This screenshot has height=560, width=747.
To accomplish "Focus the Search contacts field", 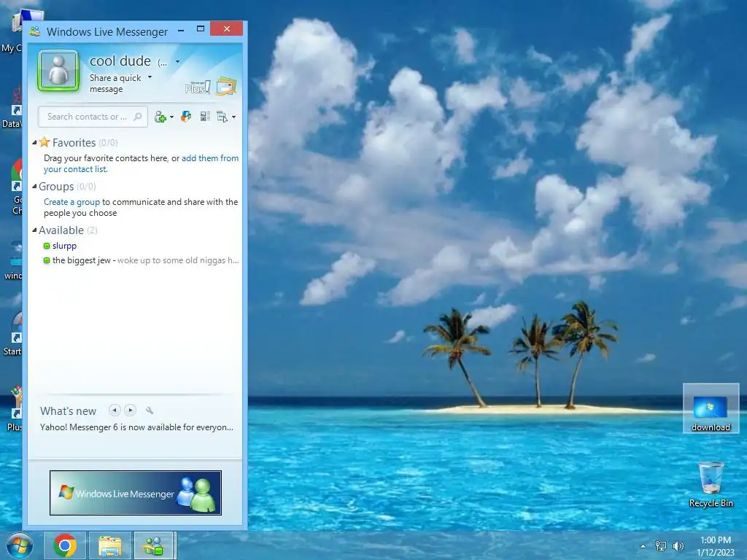I will coord(93,117).
